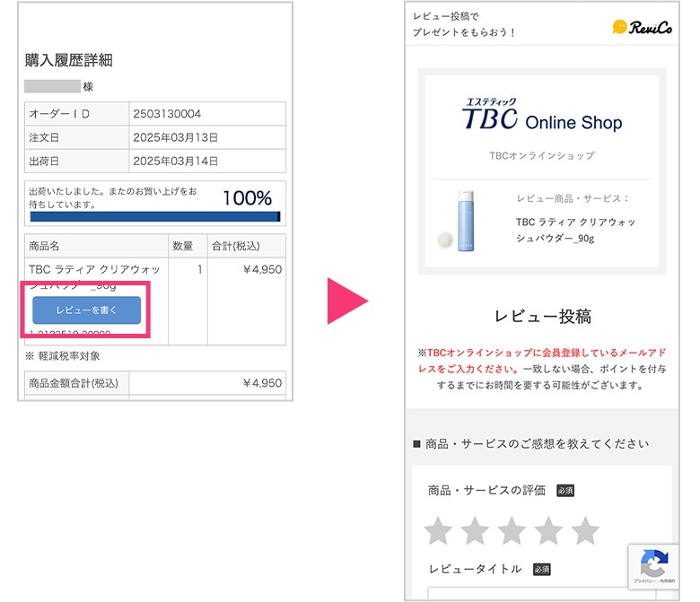
Task: Select the fifth rating star
Action: 585,531
